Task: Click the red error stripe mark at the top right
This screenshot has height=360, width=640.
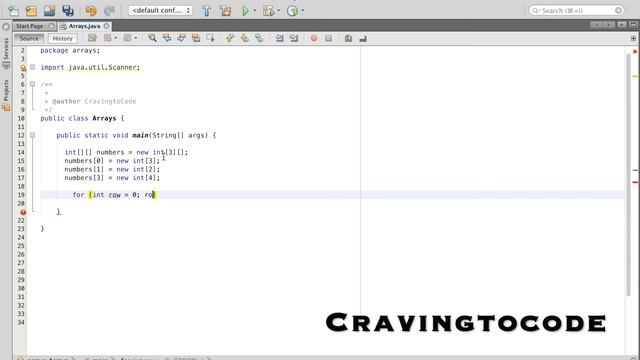Action: pyautogui.click(x=635, y=51)
